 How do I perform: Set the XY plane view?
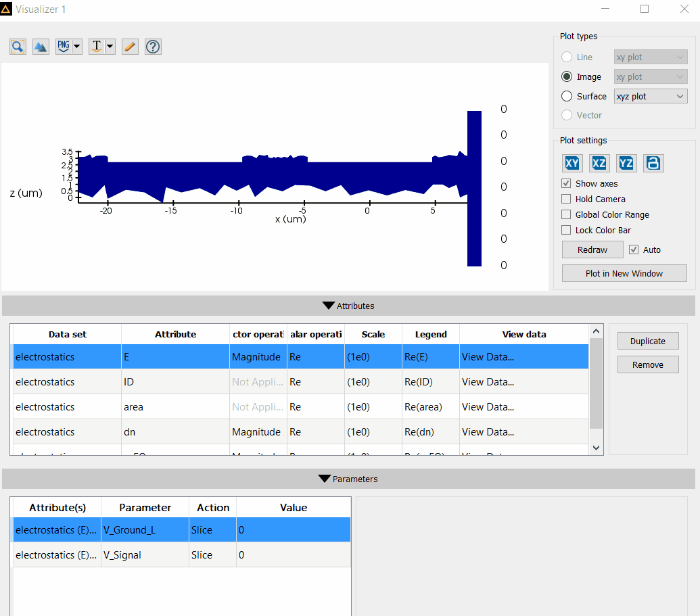click(572, 164)
